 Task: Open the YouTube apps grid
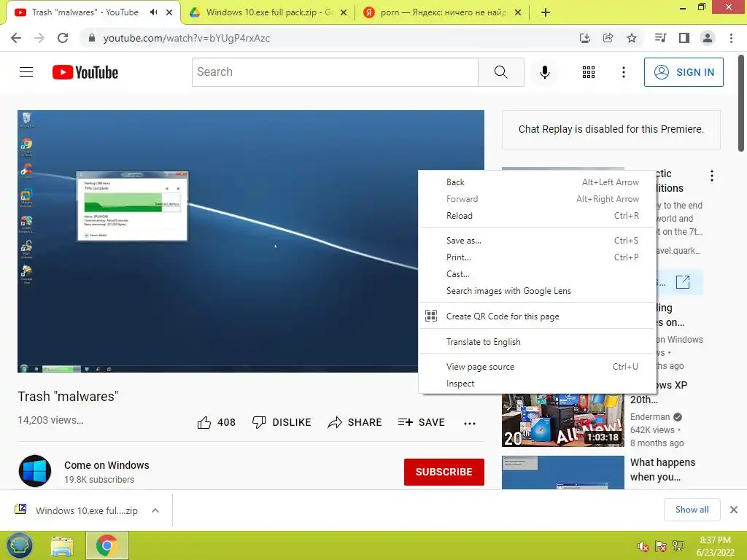pos(589,72)
